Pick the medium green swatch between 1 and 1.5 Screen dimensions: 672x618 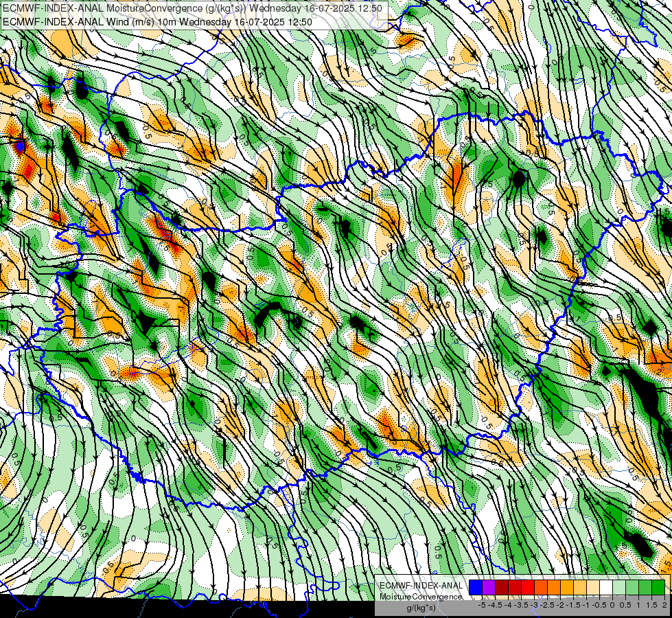point(645,588)
